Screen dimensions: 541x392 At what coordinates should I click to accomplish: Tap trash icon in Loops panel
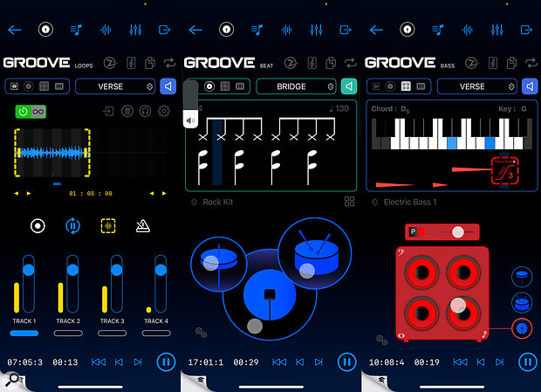pos(127,111)
